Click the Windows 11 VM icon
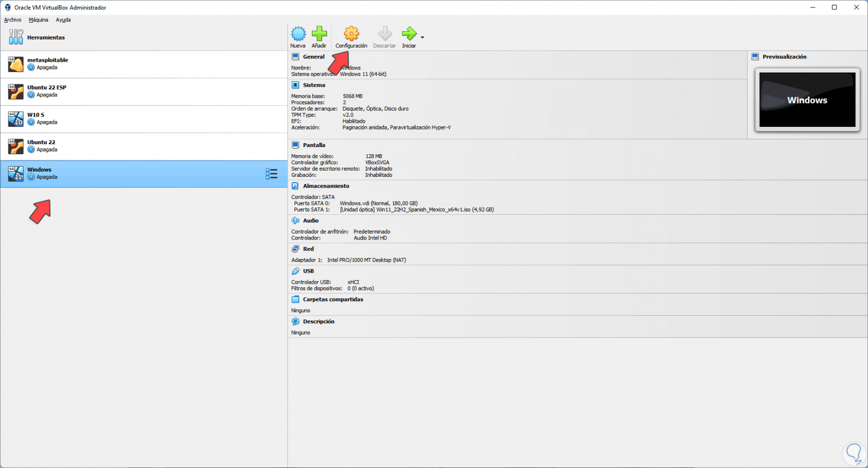The image size is (868, 468). pyautogui.click(x=16, y=174)
